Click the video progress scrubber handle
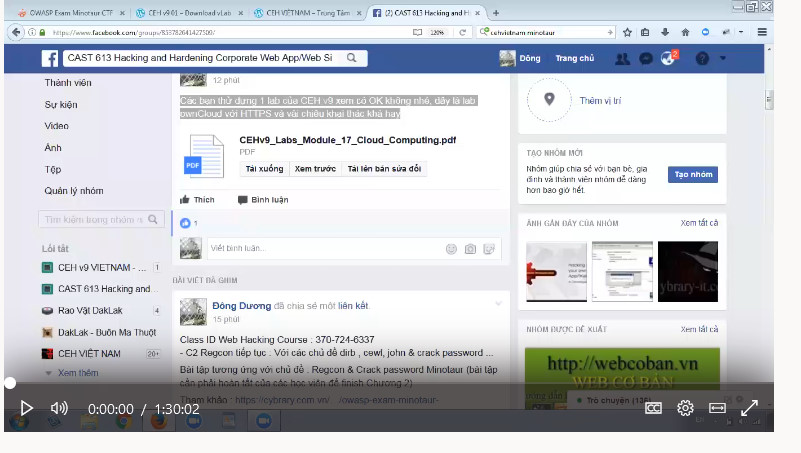Image resolution: width=801 pixels, height=453 pixels. coord(10,383)
